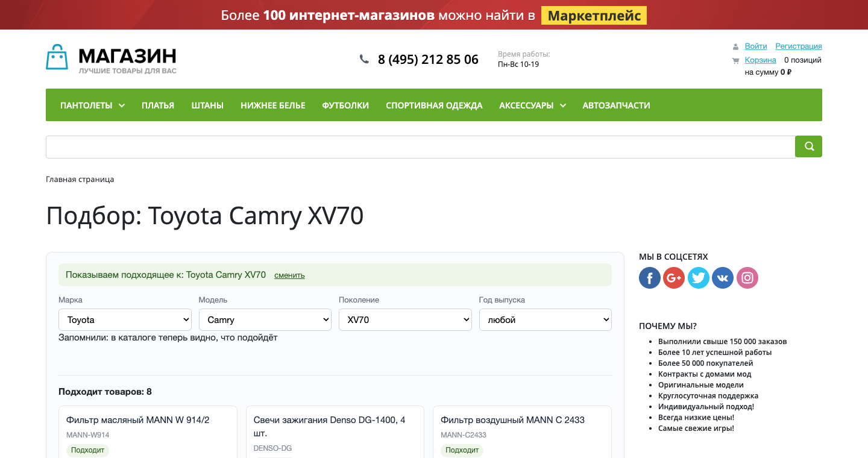Expand the Пантолеты menu chevron
The height and width of the screenshot is (458, 868).
[122, 105]
